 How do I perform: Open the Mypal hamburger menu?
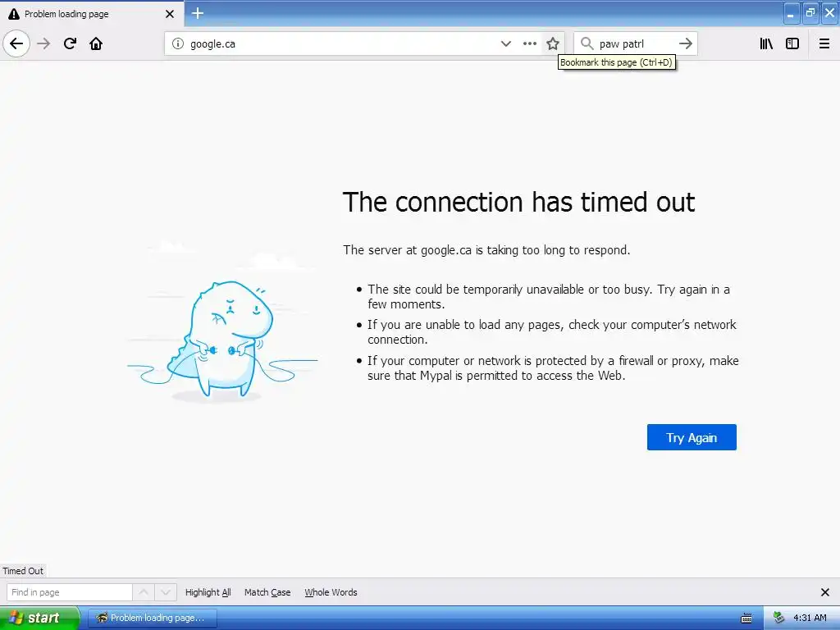[x=824, y=43]
